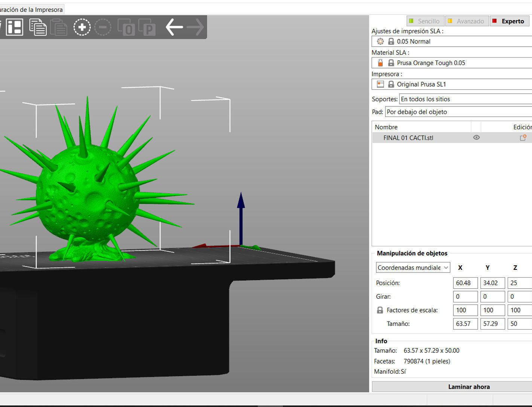Click the Posición label
Image resolution: width=532 pixels, height=407 pixels.
pos(388,283)
